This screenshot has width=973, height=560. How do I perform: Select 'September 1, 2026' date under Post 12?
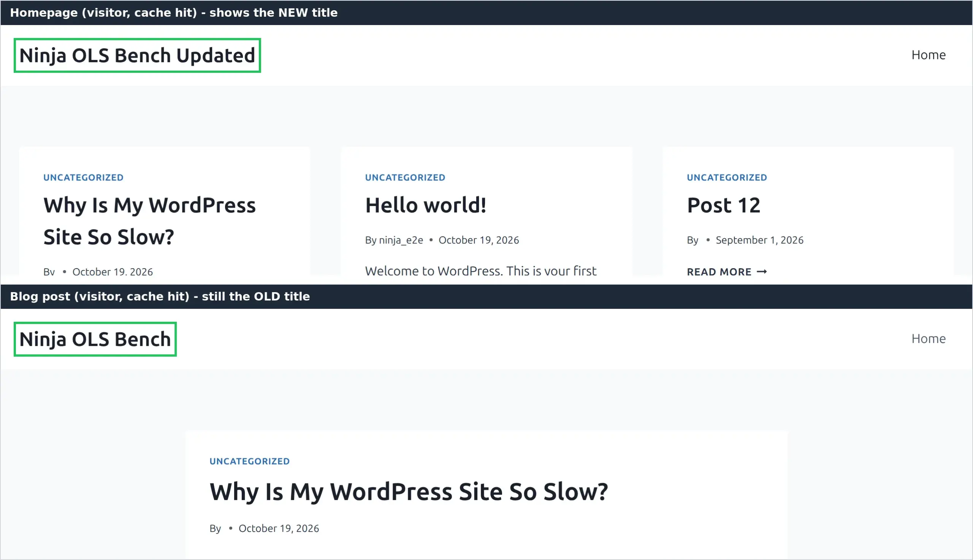pos(759,240)
